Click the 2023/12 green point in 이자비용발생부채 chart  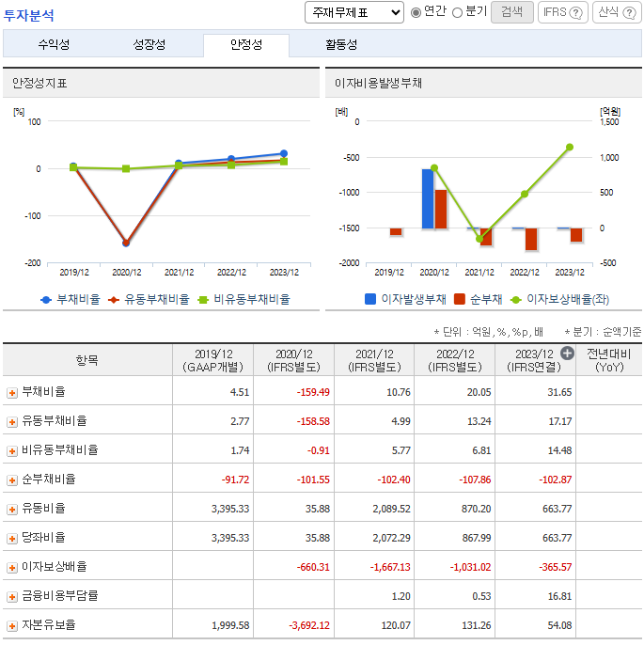tap(570, 148)
